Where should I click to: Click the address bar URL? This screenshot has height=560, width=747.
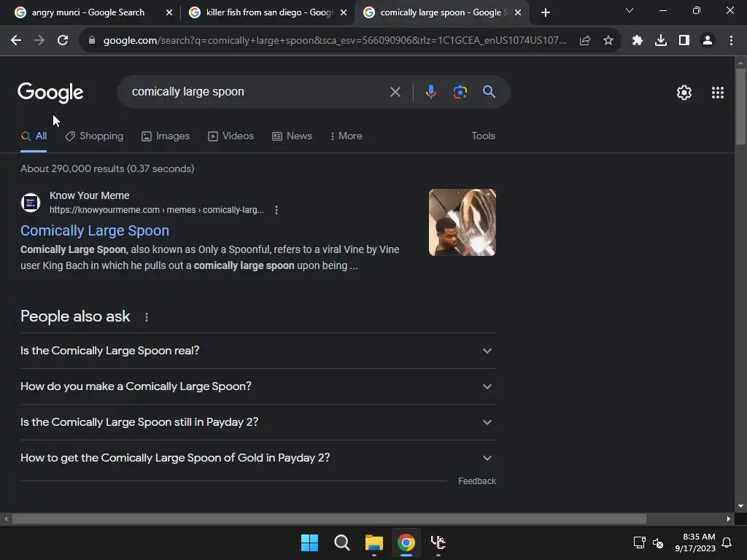click(334, 41)
